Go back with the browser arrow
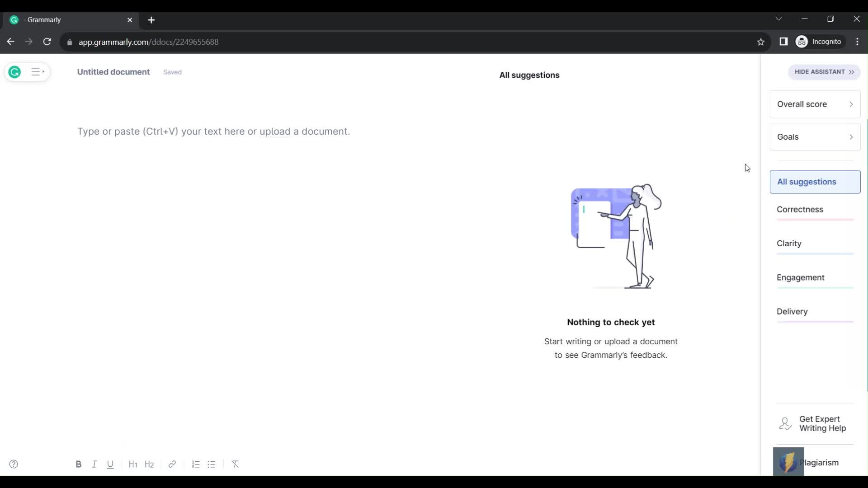This screenshot has height=488, width=868. coord(11,42)
